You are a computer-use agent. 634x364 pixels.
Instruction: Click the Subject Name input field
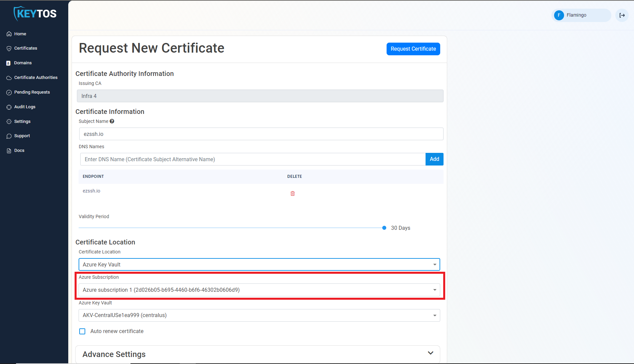click(x=261, y=134)
